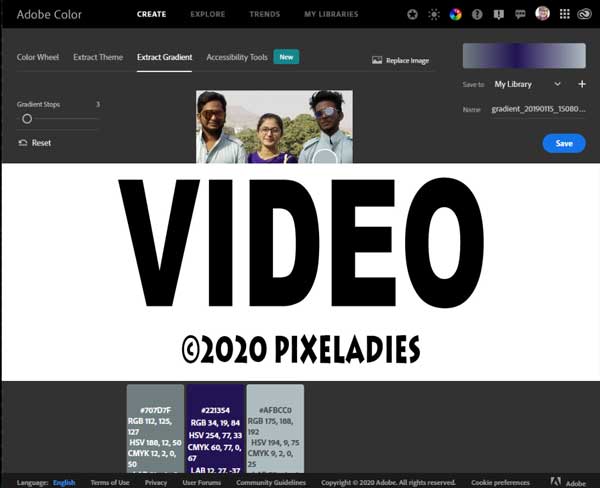Select the #707D7F gray swatch
600x488 pixels.
[155, 428]
